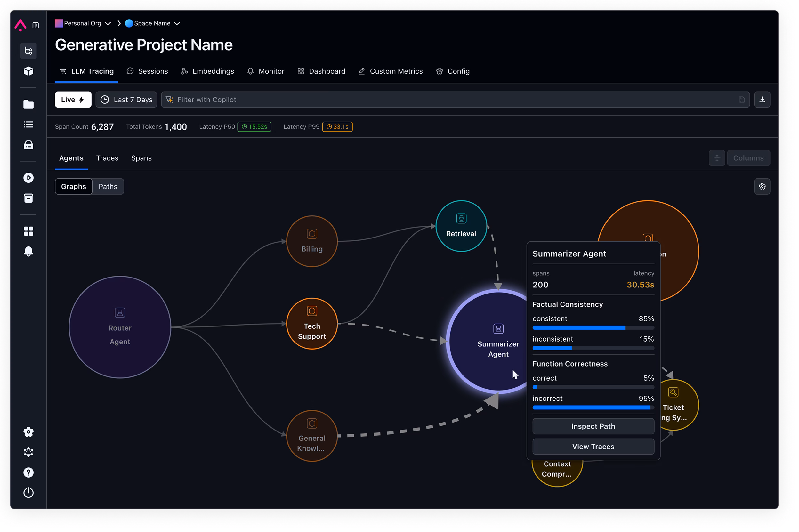Click the power logout icon
Screen dimensions: 799x532
[x=28, y=493]
